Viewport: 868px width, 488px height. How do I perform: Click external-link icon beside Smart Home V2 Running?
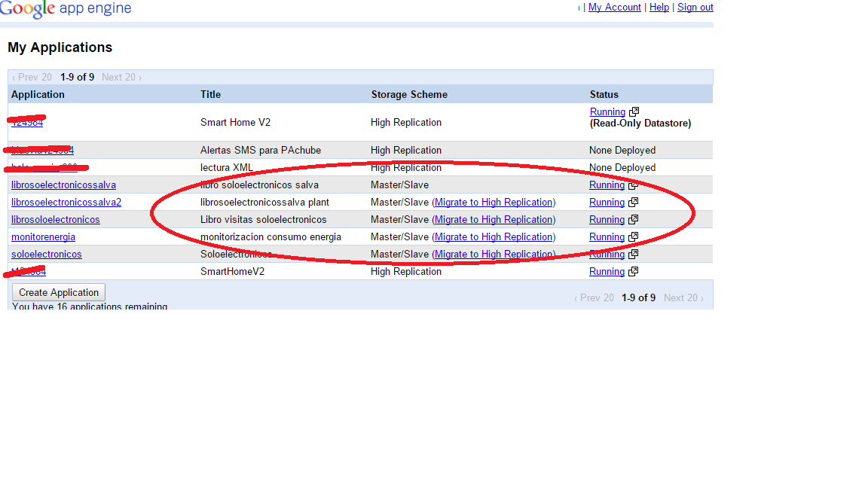[634, 112]
